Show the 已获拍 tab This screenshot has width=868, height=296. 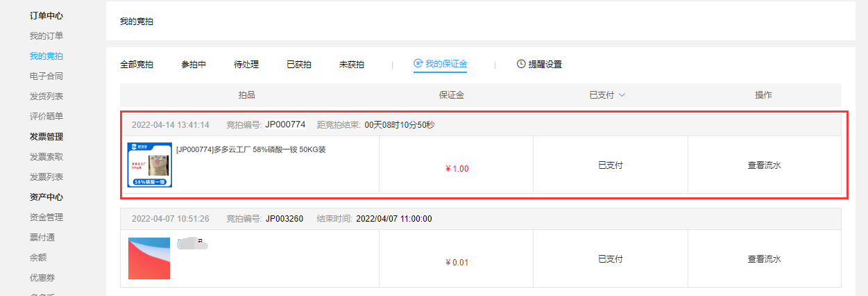point(299,65)
